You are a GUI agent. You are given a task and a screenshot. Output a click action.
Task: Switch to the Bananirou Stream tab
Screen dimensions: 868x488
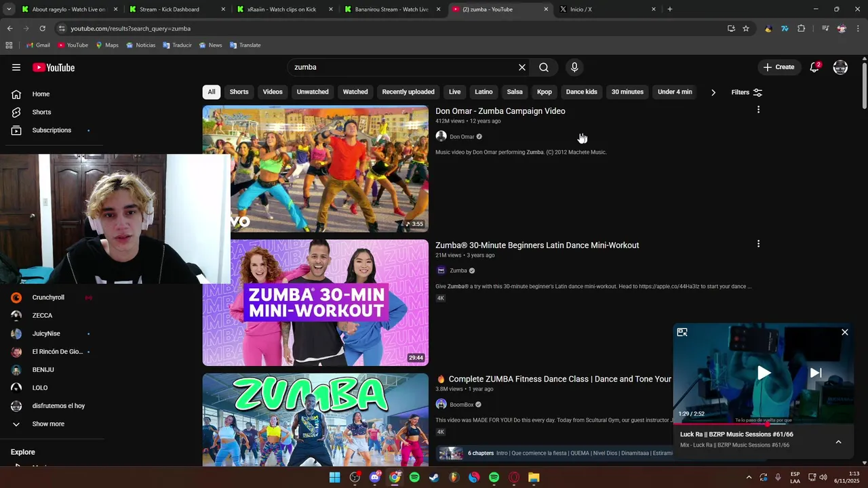[391, 9]
